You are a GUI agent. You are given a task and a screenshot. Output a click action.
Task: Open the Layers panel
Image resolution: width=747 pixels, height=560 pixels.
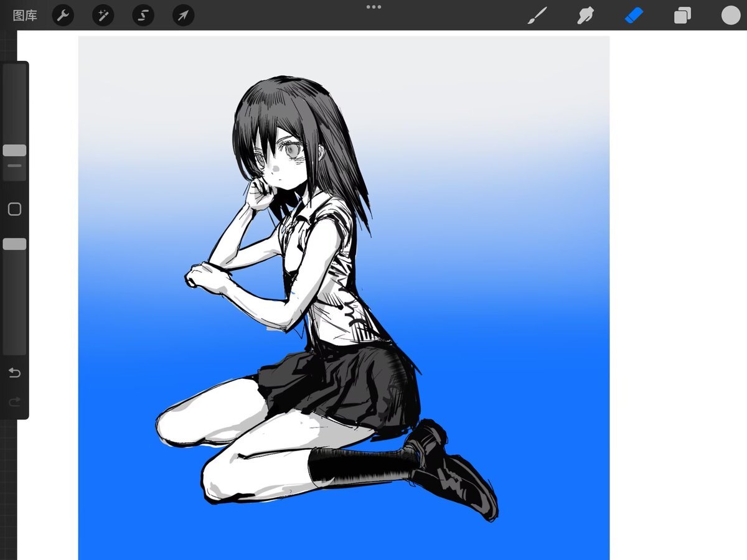point(682,16)
